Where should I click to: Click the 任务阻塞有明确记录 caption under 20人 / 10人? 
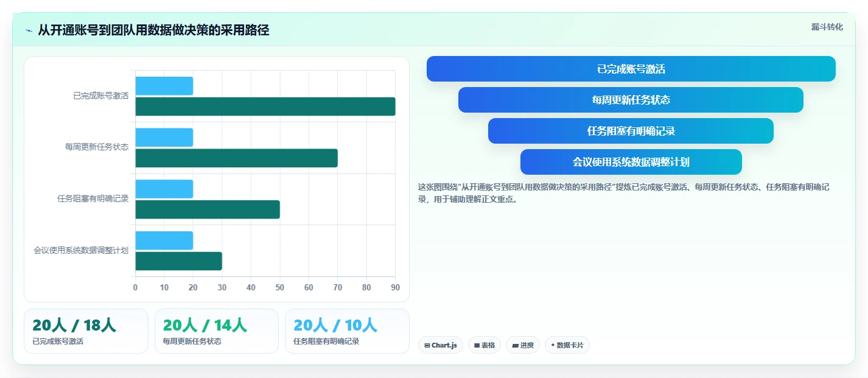(326, 341)
